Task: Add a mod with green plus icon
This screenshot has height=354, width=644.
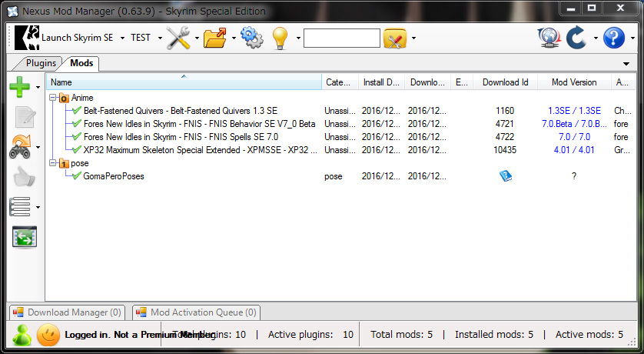Action: click(20, 87)
